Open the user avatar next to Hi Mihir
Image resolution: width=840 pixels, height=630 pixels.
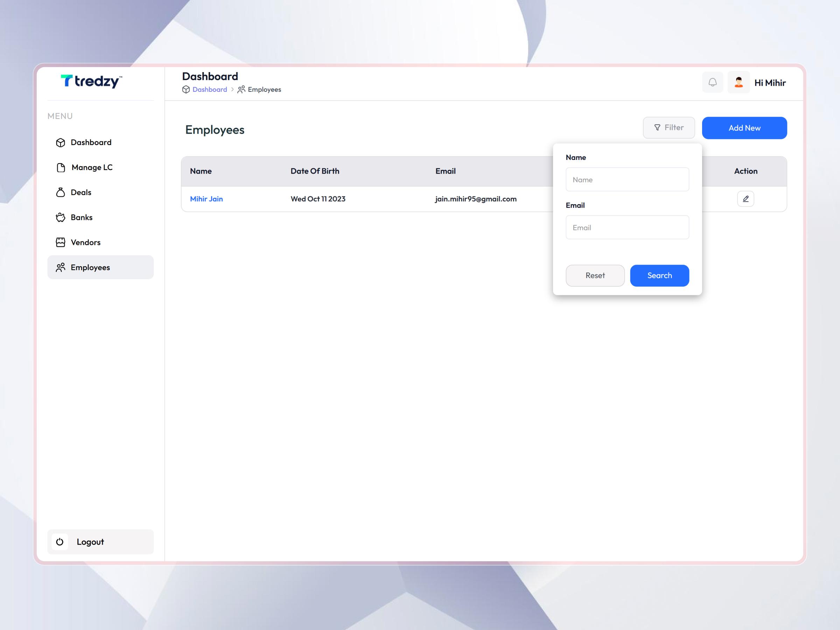click(738, 82)
